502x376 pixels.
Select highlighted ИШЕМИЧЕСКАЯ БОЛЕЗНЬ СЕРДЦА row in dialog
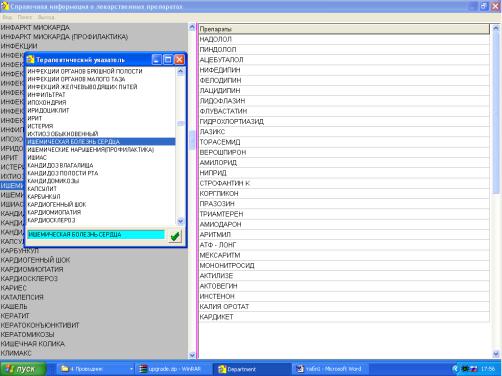(101, 142)
